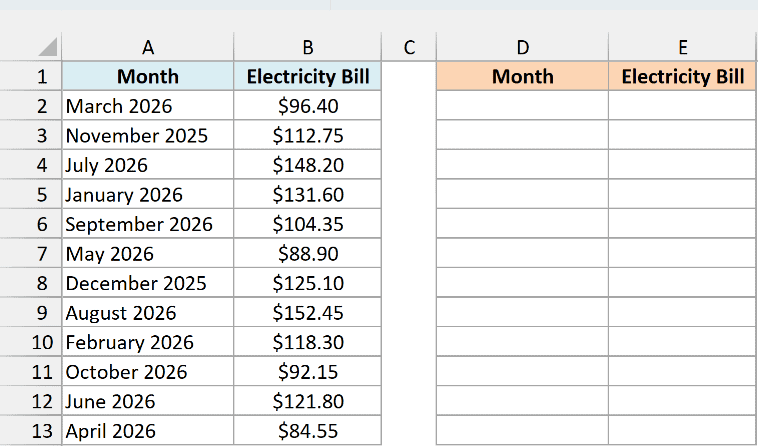Select cell March 2026
The height and width of the screenshot is (446, 758).
tap(148, 105)
